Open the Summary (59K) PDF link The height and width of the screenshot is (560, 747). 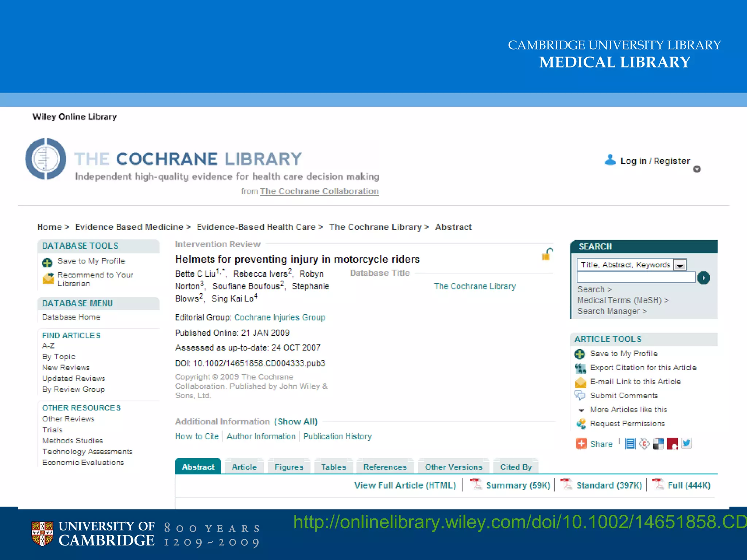point(518,485)
